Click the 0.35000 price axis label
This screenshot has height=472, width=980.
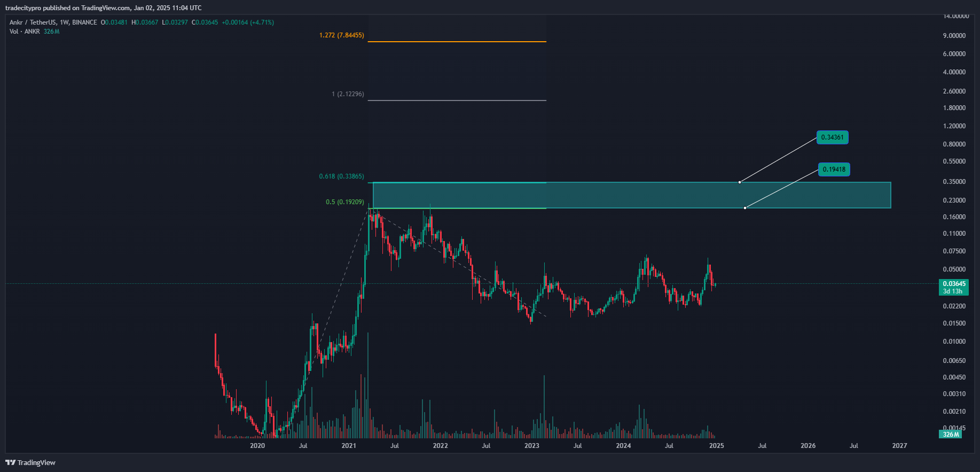pyautogui.click(x=954, y=182)
